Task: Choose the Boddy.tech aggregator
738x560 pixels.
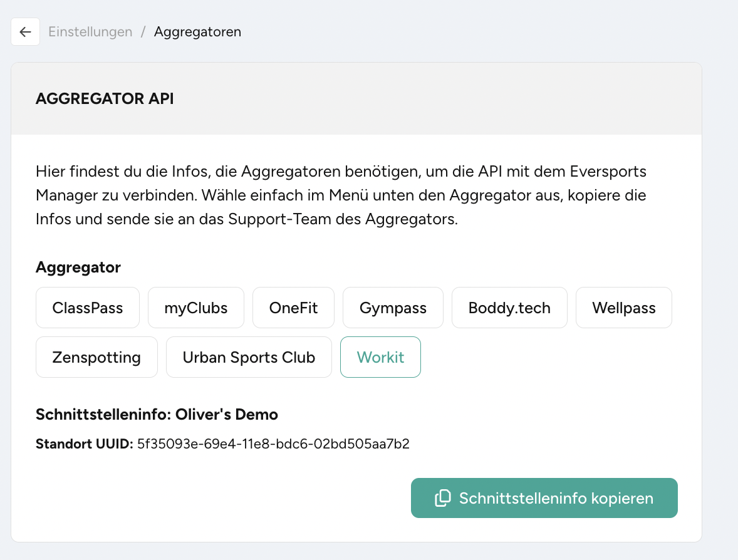Action: click(x=509, y=308)
